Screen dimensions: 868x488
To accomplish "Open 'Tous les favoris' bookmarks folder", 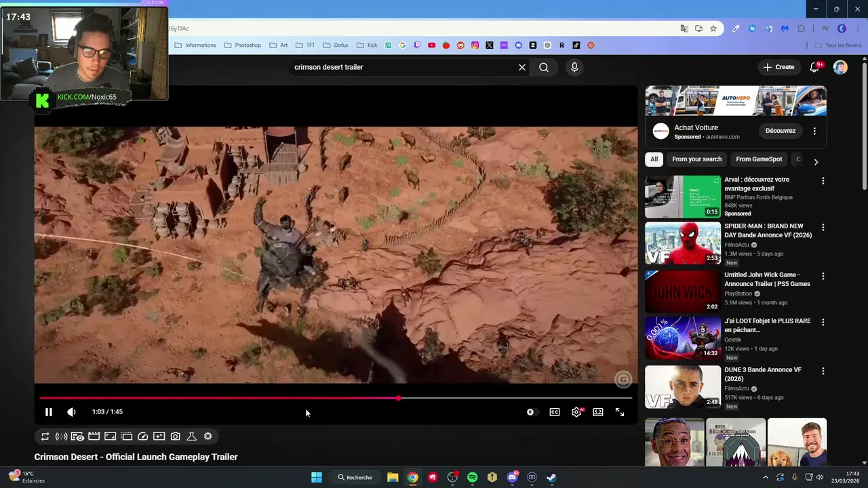I will (837, 45).
